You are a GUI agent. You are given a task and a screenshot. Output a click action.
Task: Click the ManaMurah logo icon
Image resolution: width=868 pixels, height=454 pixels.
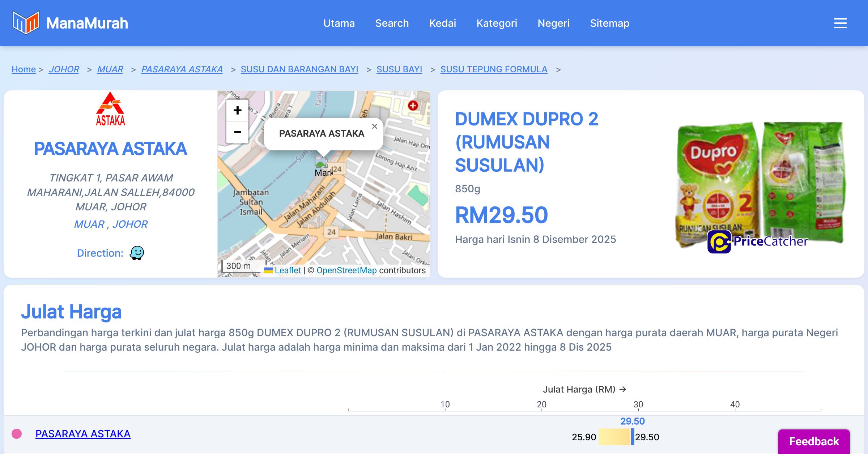[26, 23]
